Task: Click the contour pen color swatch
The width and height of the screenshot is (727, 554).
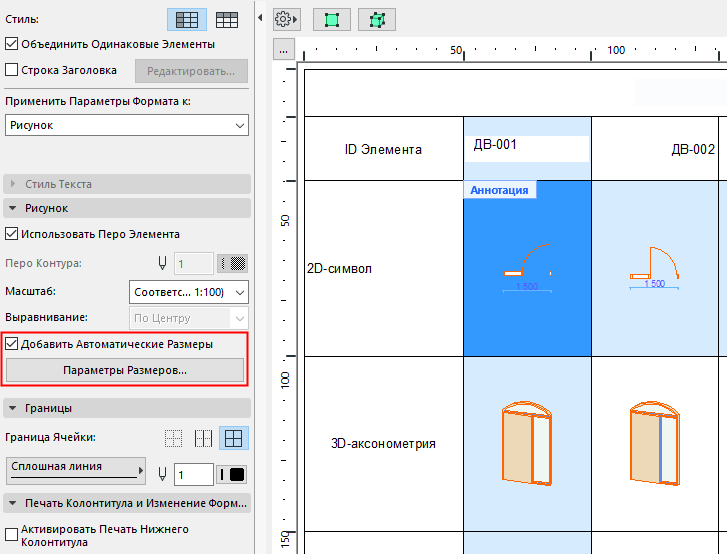Action: click(x=233, y=263)
